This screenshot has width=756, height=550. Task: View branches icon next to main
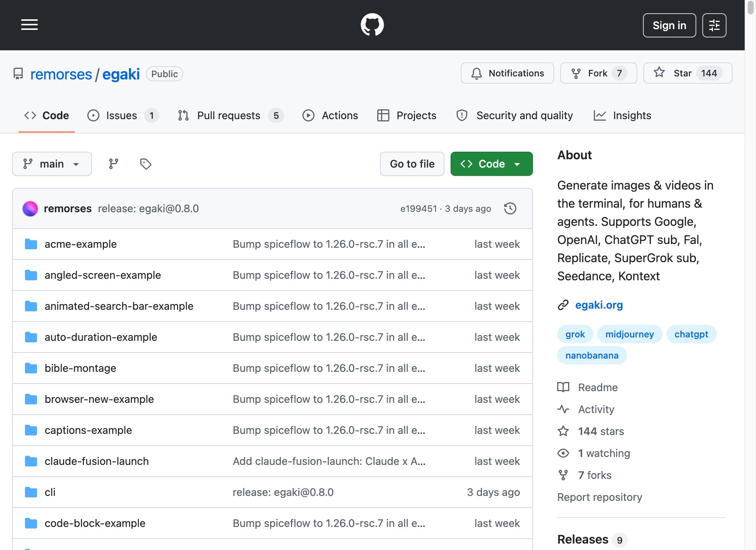point(113,164)
